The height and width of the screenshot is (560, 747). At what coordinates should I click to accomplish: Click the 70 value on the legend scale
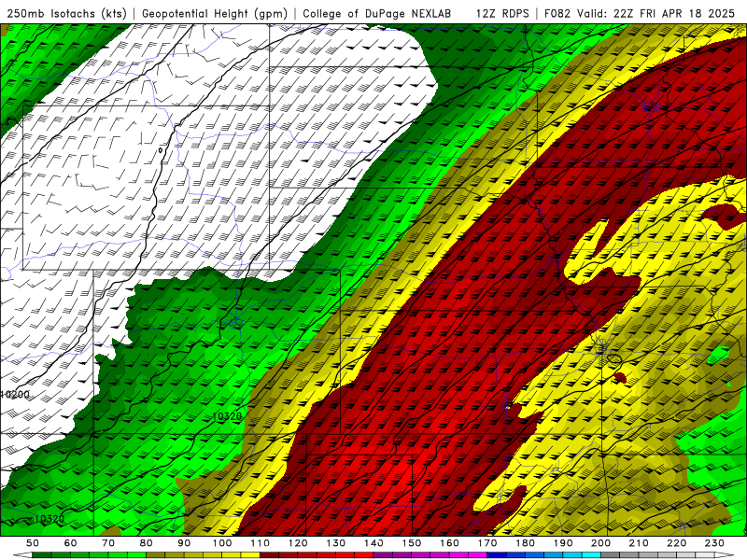(x=108, y=543)
